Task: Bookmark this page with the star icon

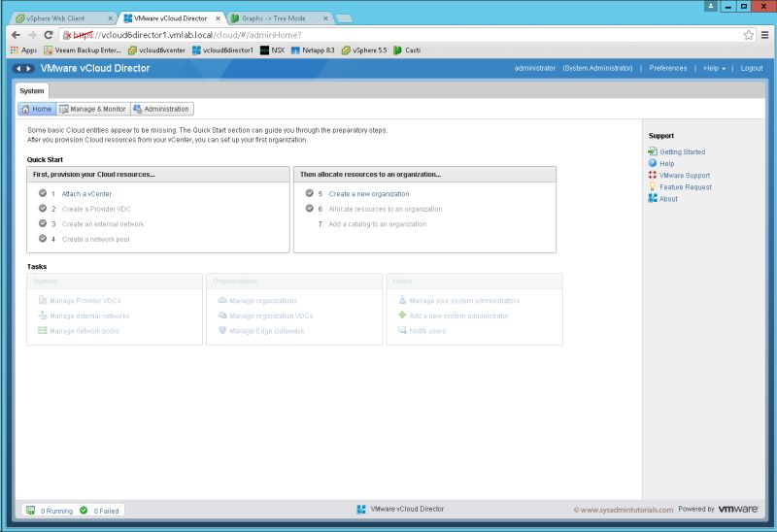Action: [x=748, y=35]
